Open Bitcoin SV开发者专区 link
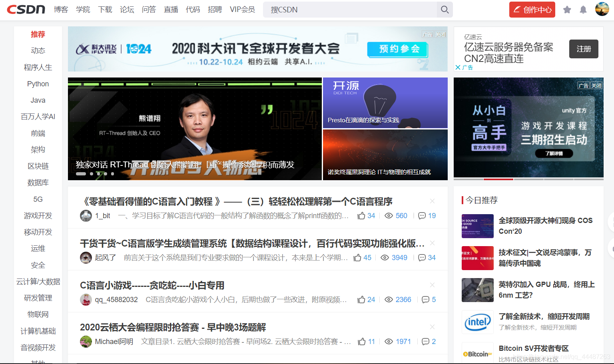Viewport: 614px width, 364px height. [534, 348]
